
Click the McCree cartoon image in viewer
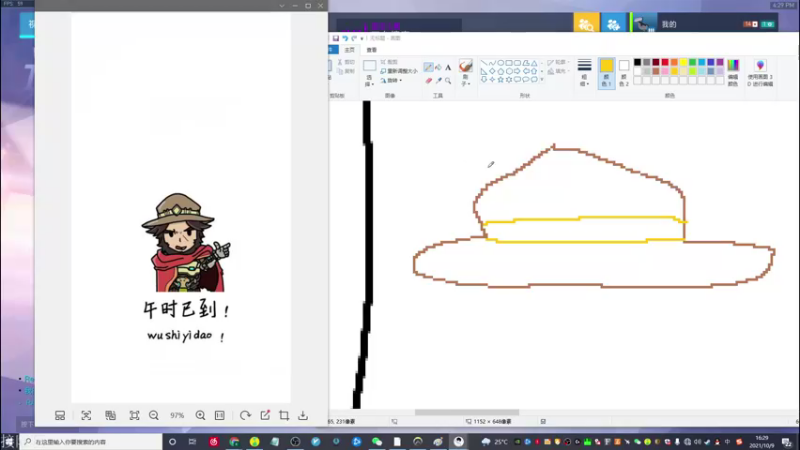(x=186, y=242)
